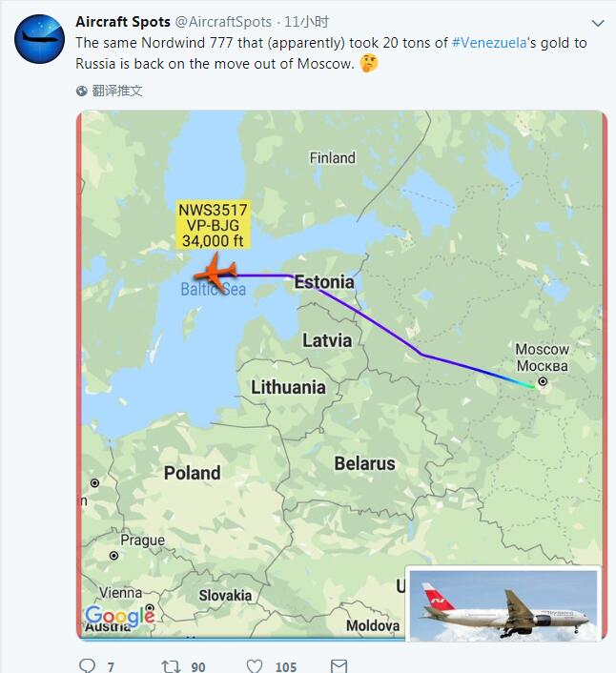Open the Nordwind aircraft photo thumbnail

coord(504,605)
